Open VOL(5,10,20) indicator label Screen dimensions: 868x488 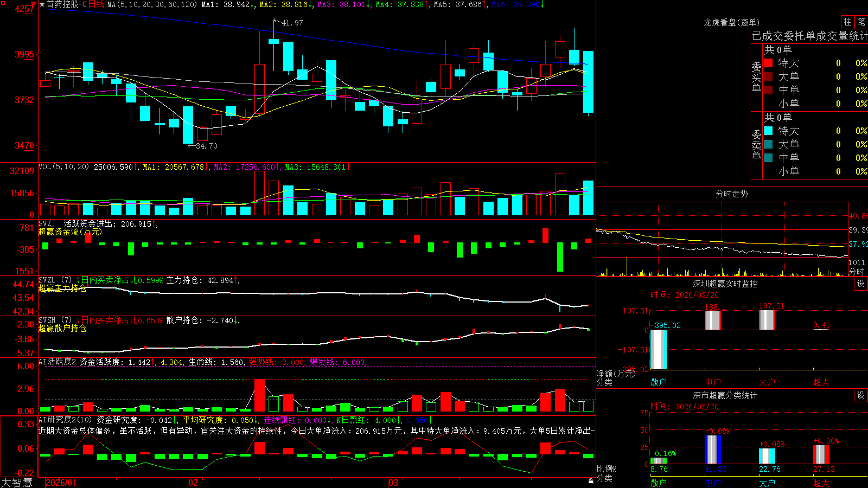[x=63, y=167]
